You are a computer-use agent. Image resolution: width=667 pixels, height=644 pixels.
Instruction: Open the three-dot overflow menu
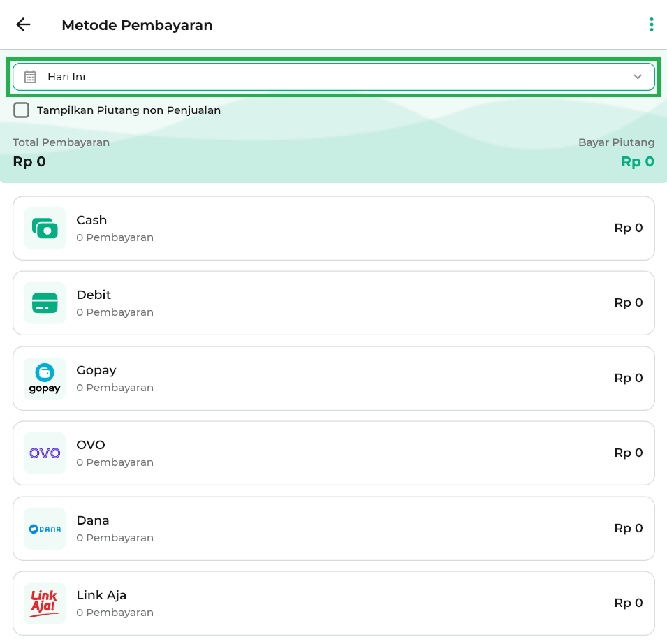click(651, 25)
